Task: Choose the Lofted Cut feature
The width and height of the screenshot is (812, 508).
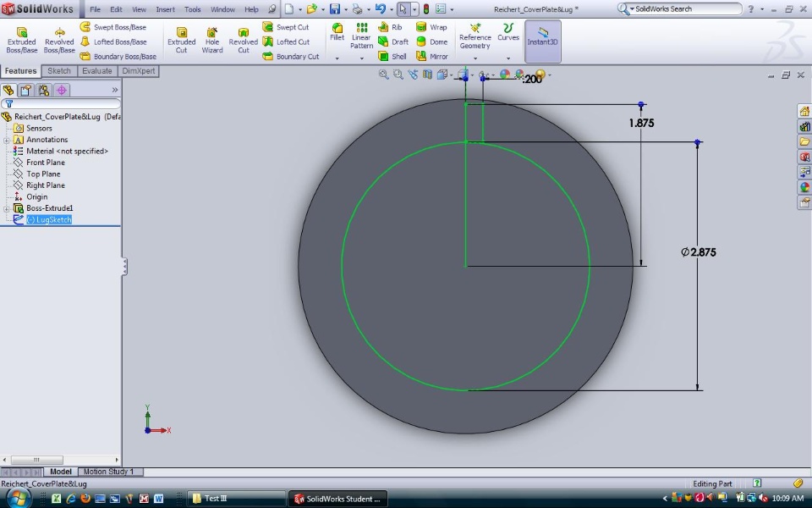Action: (x=286, y=41)
